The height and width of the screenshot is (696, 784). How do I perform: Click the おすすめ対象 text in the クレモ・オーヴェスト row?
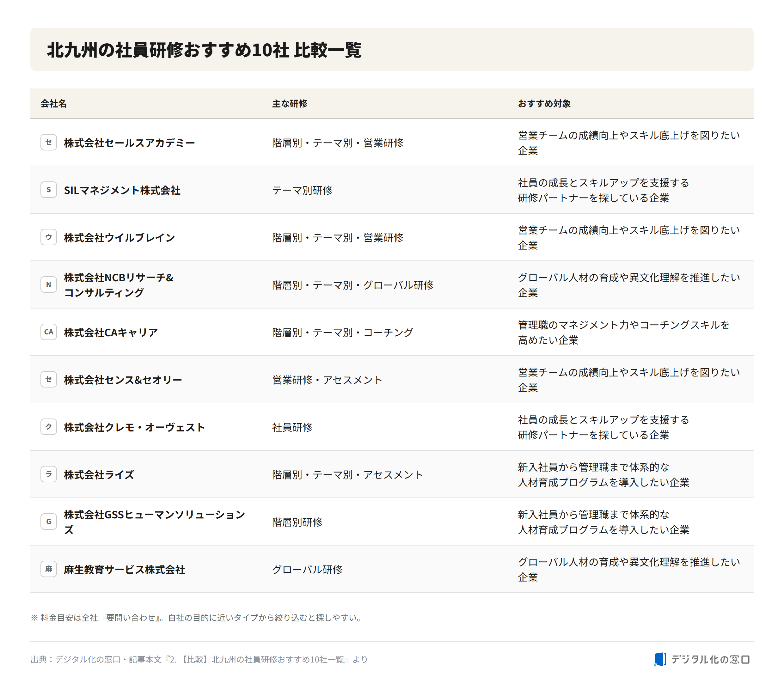point(604,427)
